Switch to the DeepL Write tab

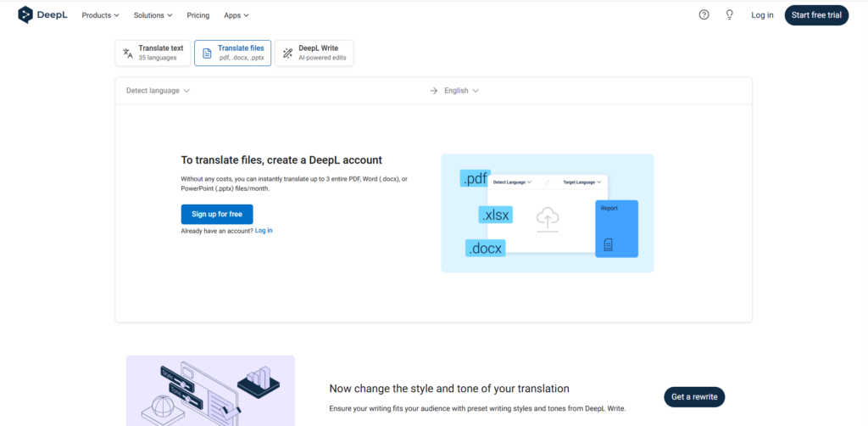(x=314, y=53)
